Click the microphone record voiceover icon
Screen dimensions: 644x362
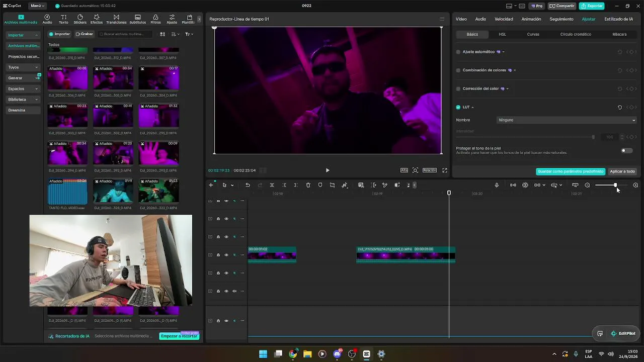497,185
